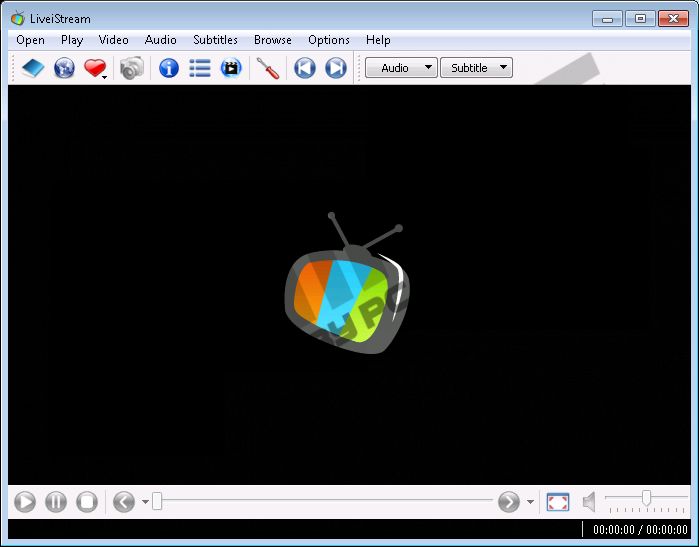Take a screenshot with the camera icon
Screen dimensions: 699x547
point(132,68)
